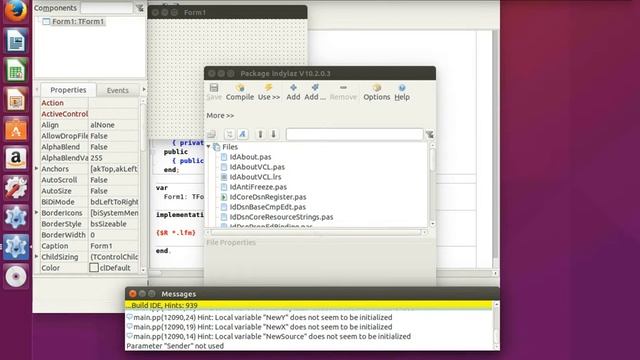Open Firefox from the Ubuntu dock
Screen dimensions: 640x360
coord(16,11)
